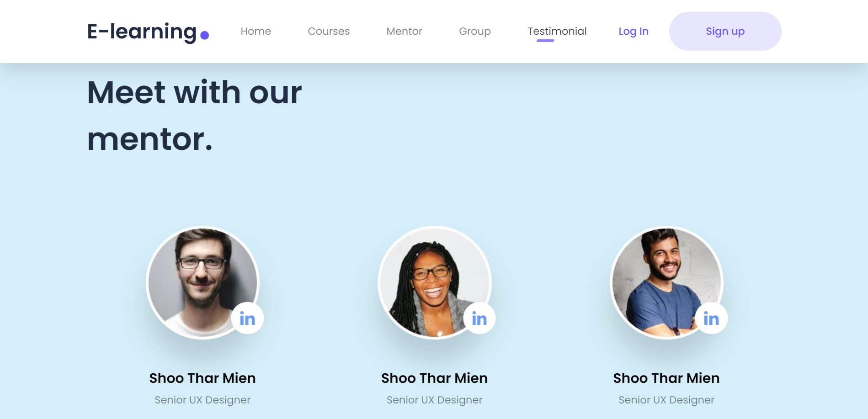The width and height of the screenshot is (868, 419).
Task: Click the Log In link
Action: pos(634,31)
